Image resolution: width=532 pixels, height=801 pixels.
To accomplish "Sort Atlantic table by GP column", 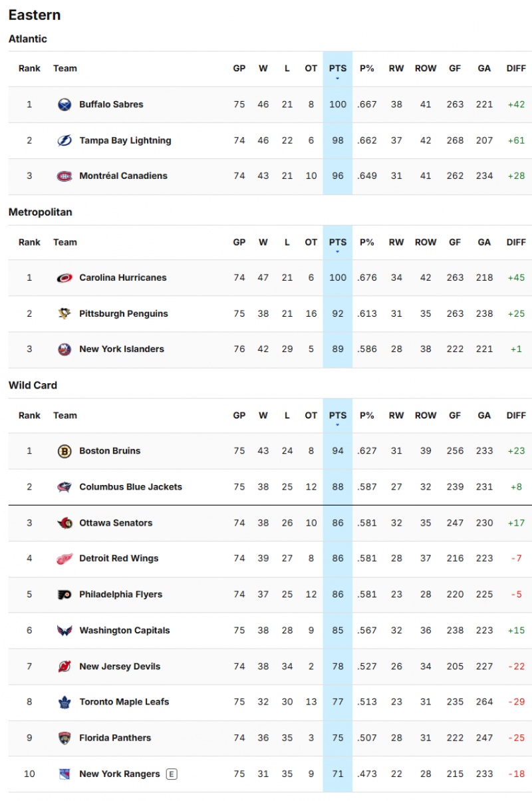I will (x=239, y=69).
